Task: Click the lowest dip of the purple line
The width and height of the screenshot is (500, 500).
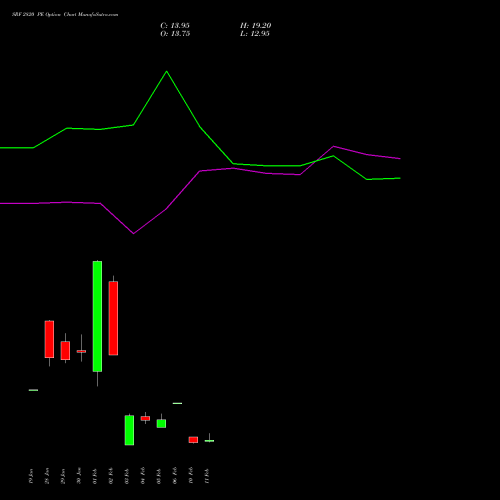Action: 133,233
